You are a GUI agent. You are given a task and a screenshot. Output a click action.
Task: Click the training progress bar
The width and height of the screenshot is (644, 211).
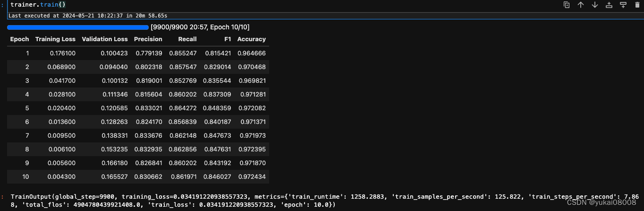(x=78, y=27)
